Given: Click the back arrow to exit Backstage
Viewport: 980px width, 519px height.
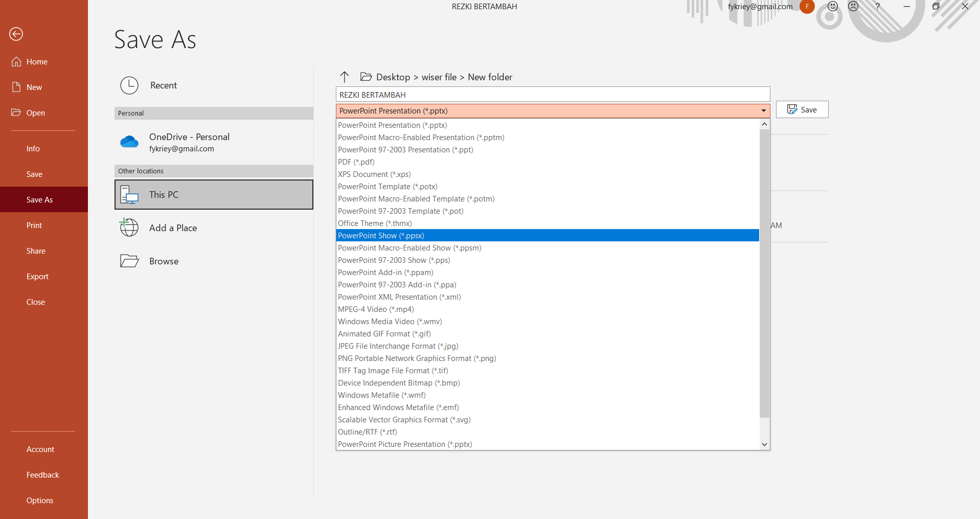Looking at the screenshot, I should tap(16, 34).
